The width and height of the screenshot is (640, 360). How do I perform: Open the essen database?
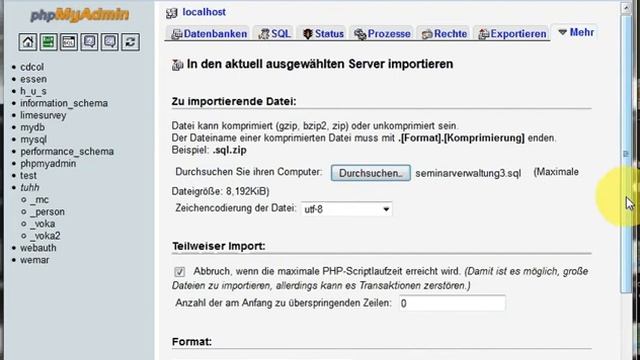[x=33, y=79]
